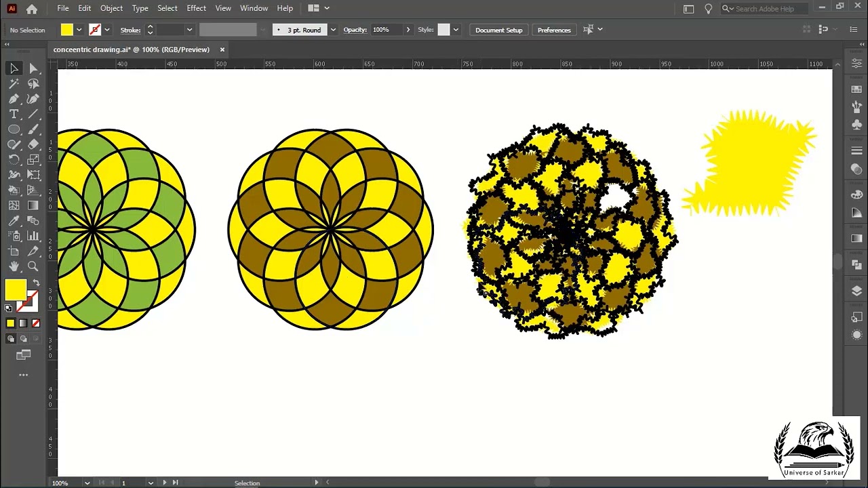Open the Effect menu
The image size is (868, 488).
(x=196, y=8)
